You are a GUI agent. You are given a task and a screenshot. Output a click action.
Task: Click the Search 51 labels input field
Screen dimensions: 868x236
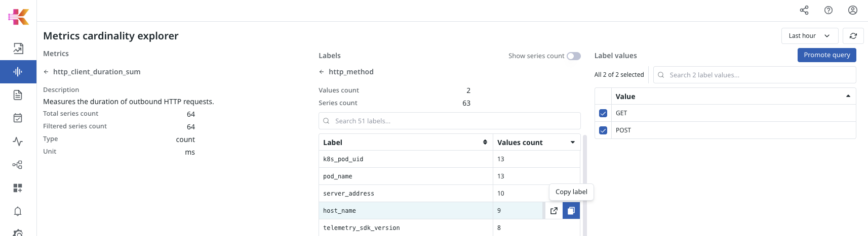click(x=449, y=121)
